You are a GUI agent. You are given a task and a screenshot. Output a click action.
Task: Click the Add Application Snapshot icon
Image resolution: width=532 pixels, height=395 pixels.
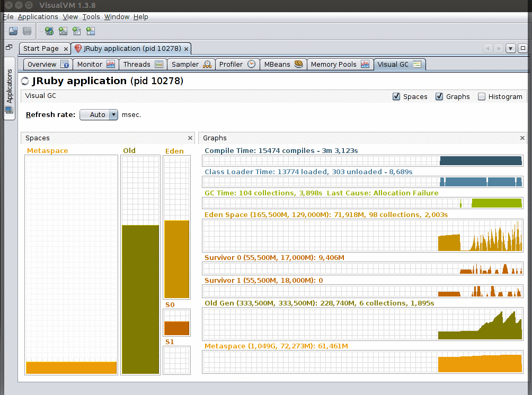click(91, 31)
